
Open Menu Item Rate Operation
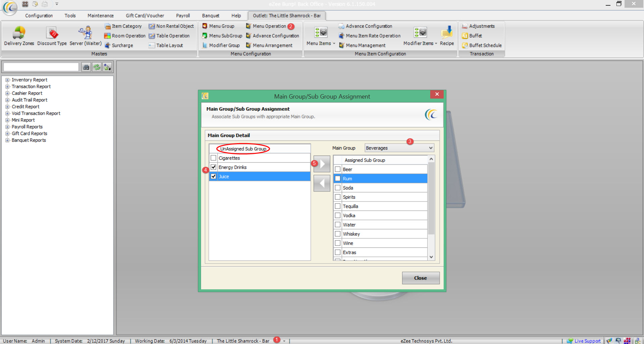[369, 36]
